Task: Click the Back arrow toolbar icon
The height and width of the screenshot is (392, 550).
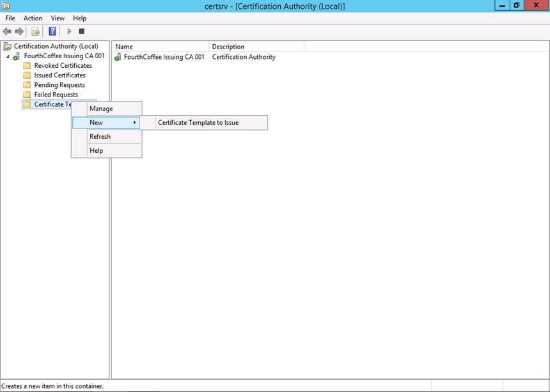Action: (7, 31)
